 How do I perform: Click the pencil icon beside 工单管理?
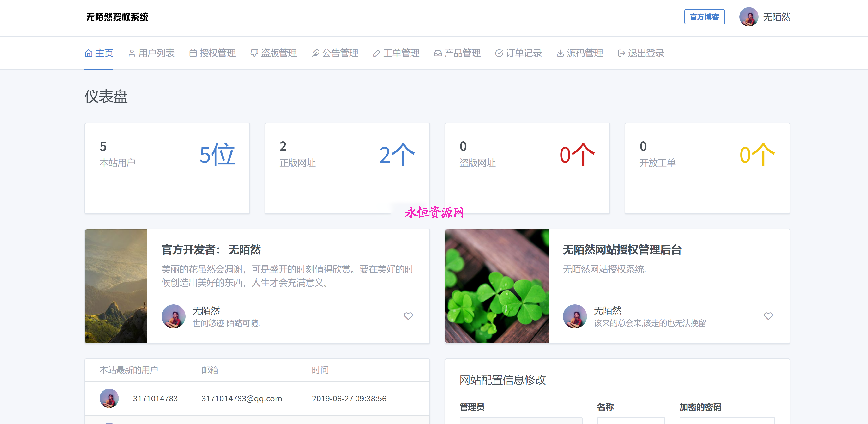click(x=376, y=53)
